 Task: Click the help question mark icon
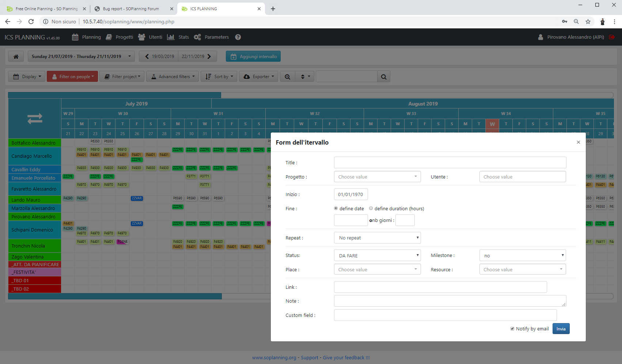238,37
